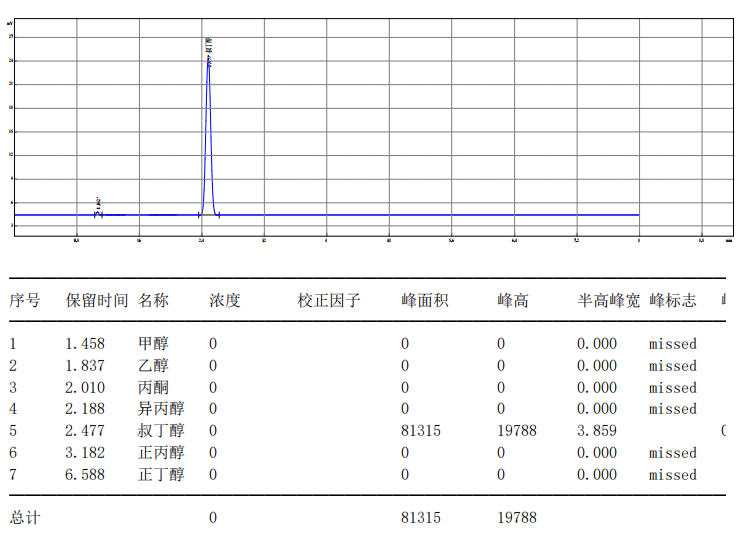Select the 峰面积 column header
Image resolution: width=748 pixels, height=535 pixels.
point(424,300)
